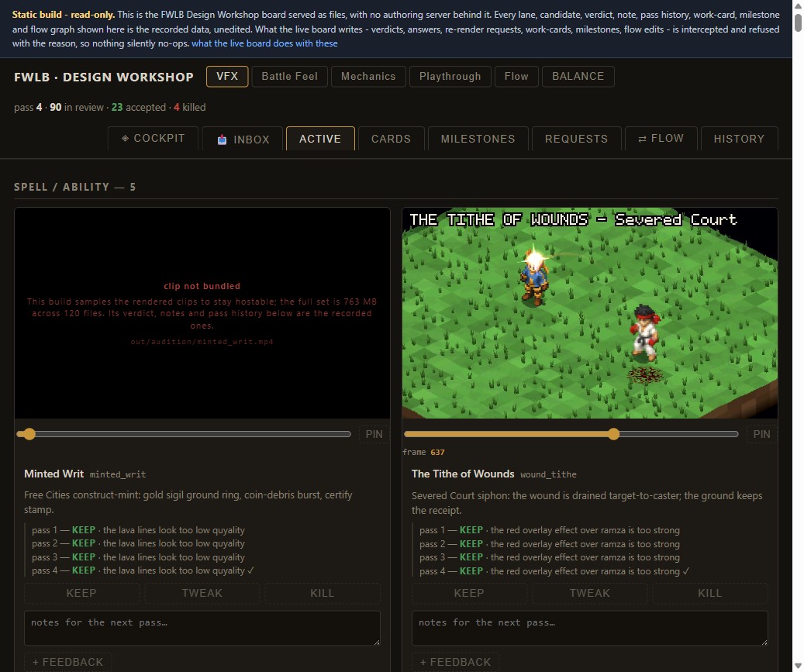Click '23 accepted' in the pass summary

139,107
